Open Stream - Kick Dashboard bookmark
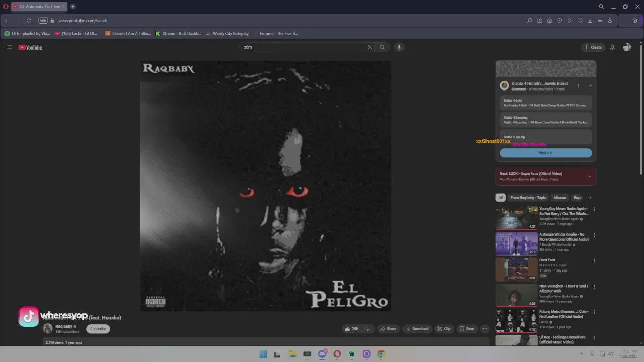 (x=179, y=34)
